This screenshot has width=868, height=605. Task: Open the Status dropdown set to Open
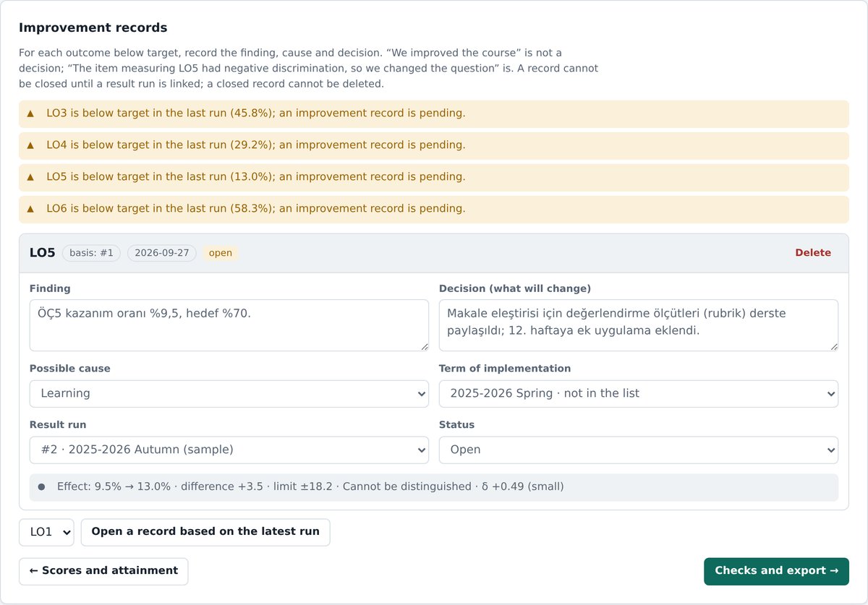tap(639, 450)
